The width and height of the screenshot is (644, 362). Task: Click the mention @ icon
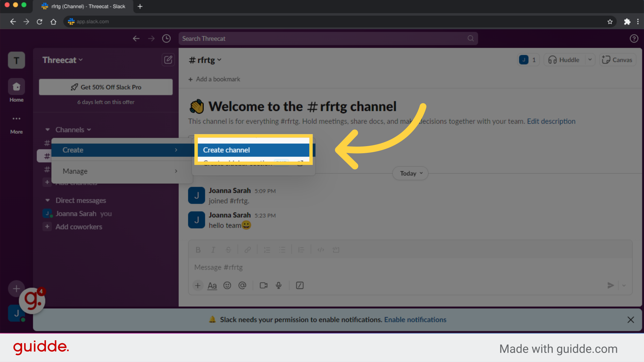tap(242, 286)
